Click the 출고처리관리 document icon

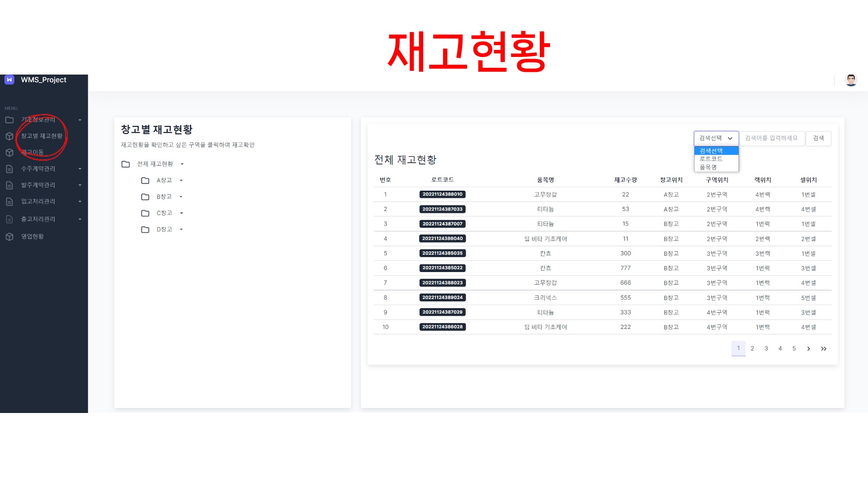(9, 219)
